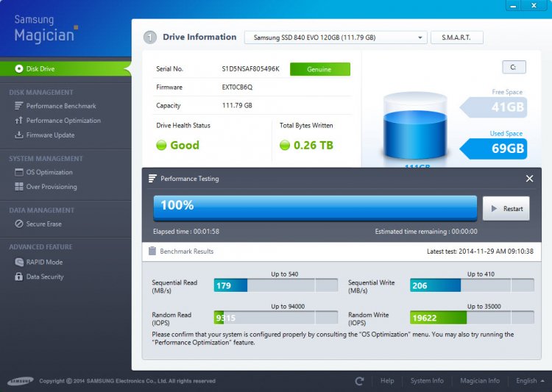Screen dimensions: 552x392
Task: Click the refresh icon in footer
Action: [359, 381]
